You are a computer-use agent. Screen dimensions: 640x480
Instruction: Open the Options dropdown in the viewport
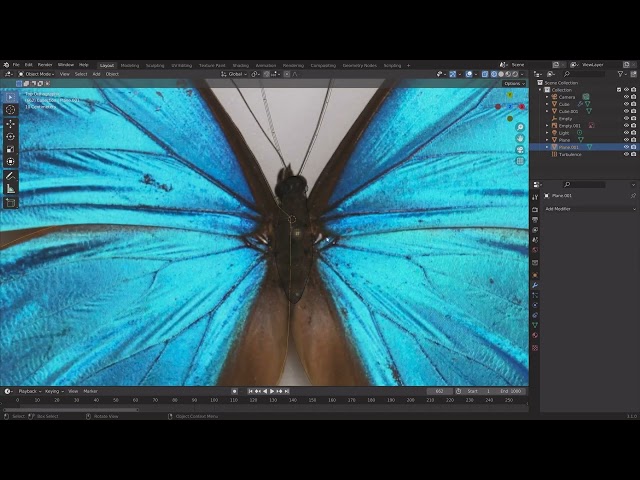(x=514, y=83)
